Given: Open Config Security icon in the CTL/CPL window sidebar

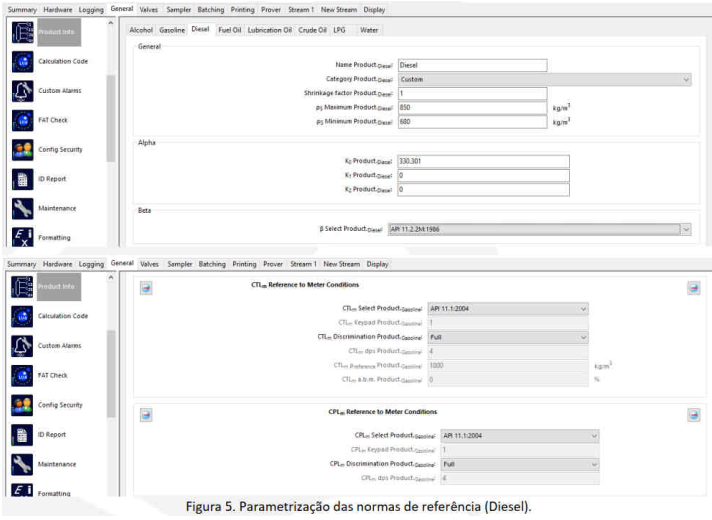Looking at the screenshot, I should (x=22, y=406).
